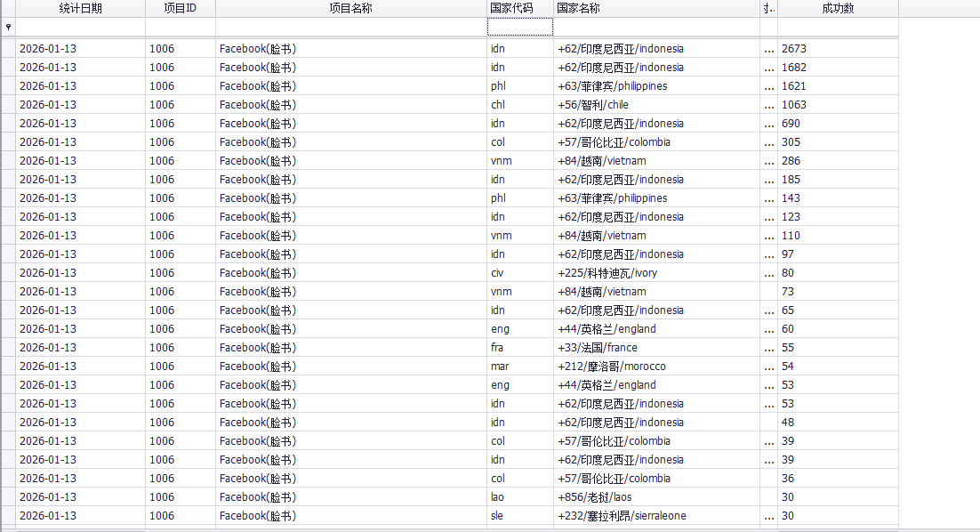The image size is (980, 532).
Task: Click the fra country code cell
Action: pos(520,348)
